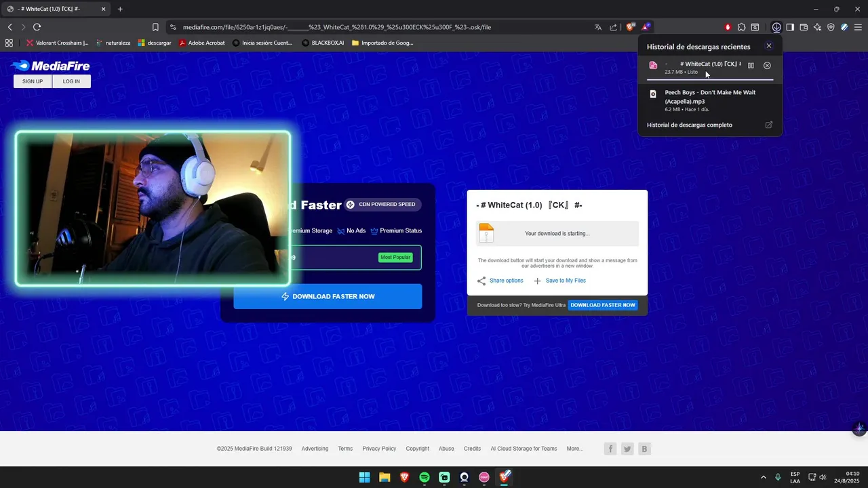The width and height of the screenshot is (868, 488).
Task: Open the Copyright footer link
Action: [x=417, y=449]
